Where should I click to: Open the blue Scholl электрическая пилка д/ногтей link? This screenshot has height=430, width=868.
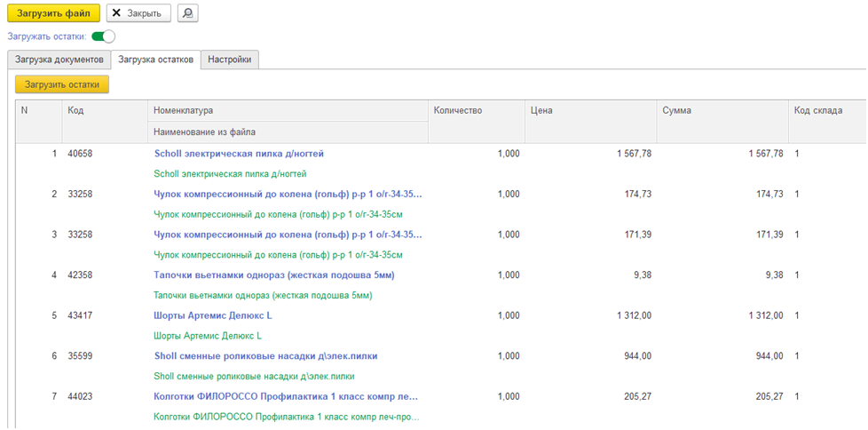[x=239, y=154]
